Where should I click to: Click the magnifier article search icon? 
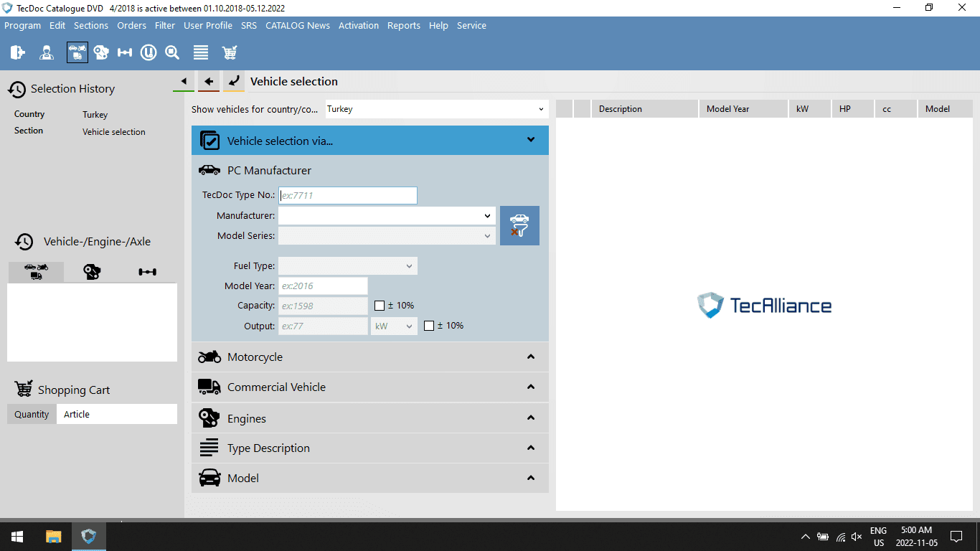pos(172,52)
